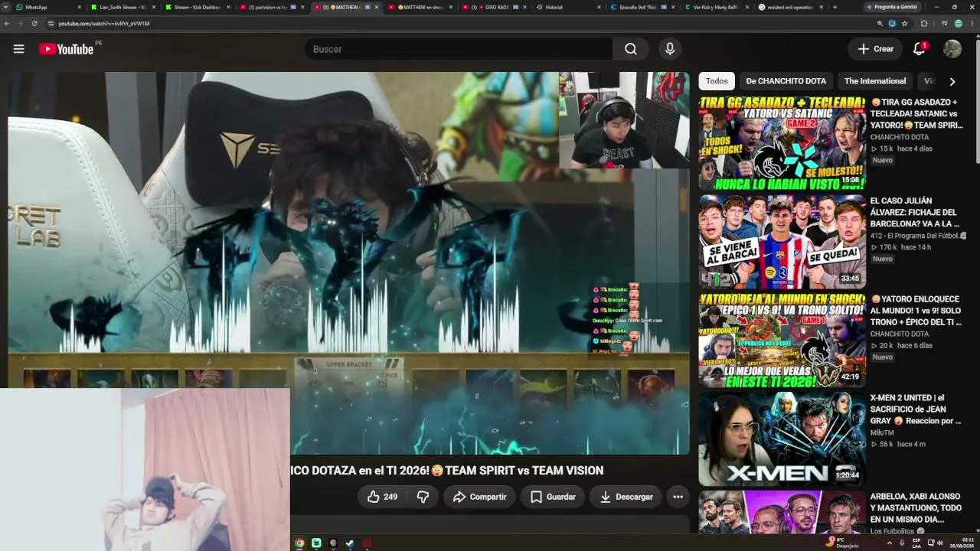Save the video with the Guardar button
Viewport: 980px width, 551px height.
coord(553,497)
